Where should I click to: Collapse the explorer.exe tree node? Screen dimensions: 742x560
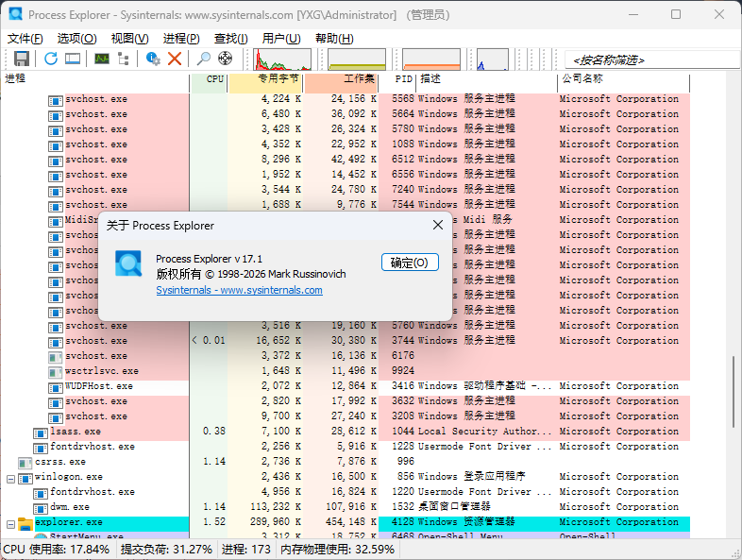(x=10, y=524)
